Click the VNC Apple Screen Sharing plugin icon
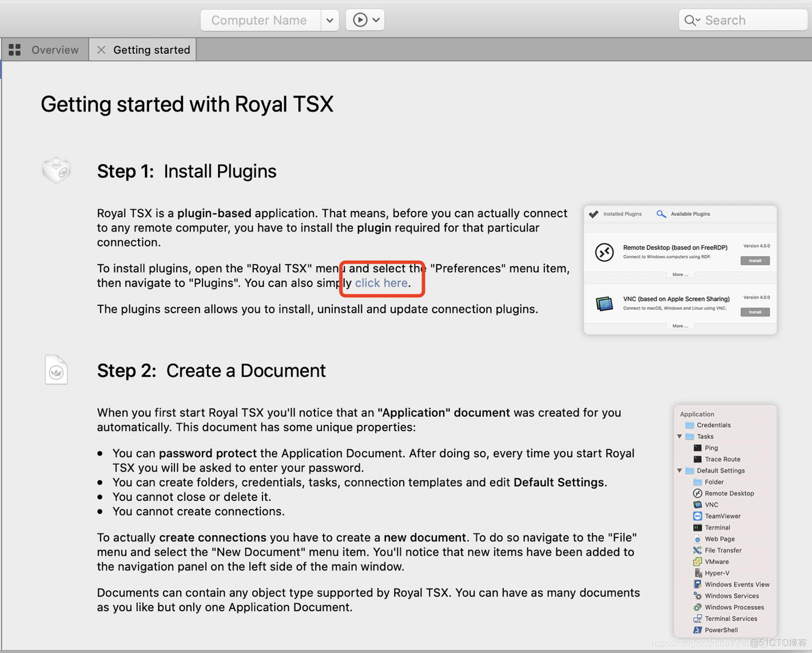 coord(604,304)
